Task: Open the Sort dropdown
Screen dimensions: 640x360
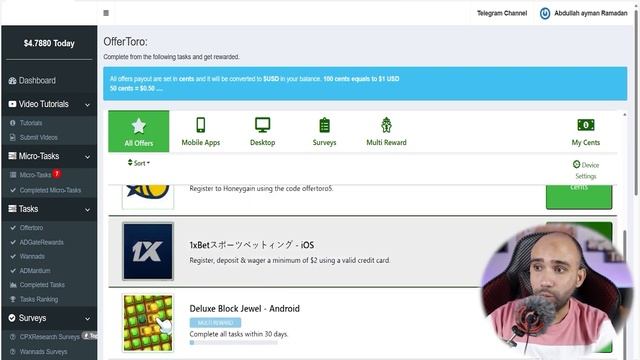Action: coord(139,163)
